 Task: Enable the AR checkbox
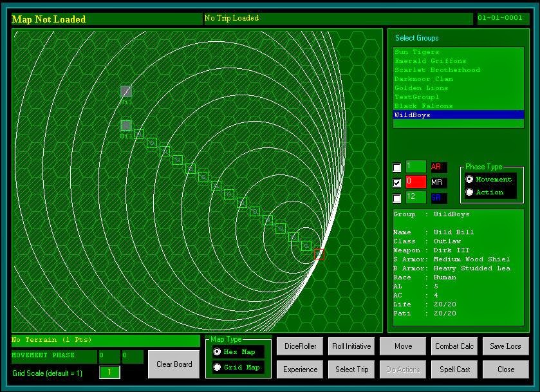click(x=396, y=167)
